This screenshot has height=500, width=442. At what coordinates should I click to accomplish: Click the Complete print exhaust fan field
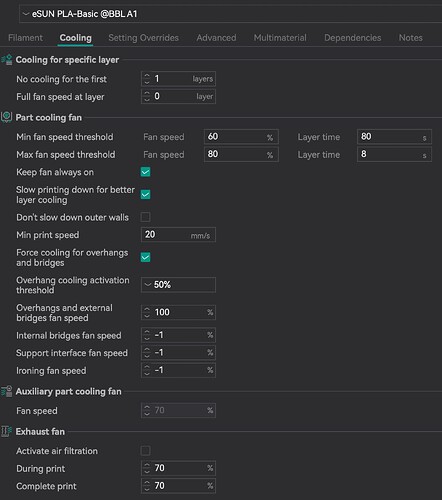[x=178, y=486]
